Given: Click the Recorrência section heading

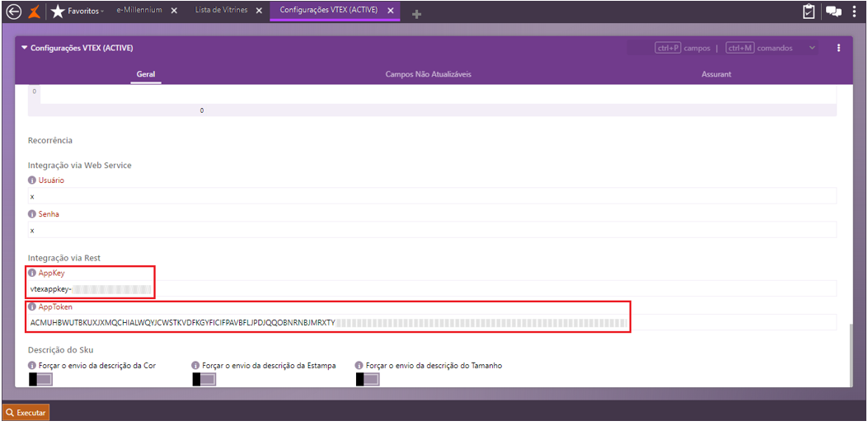Looking at the screenshot, I should [49, 141].
